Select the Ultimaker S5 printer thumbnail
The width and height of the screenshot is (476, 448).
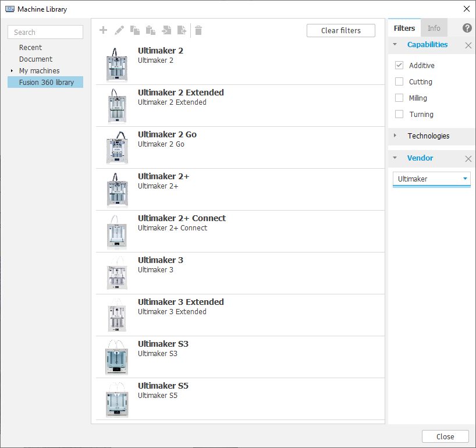coord(117,400)
